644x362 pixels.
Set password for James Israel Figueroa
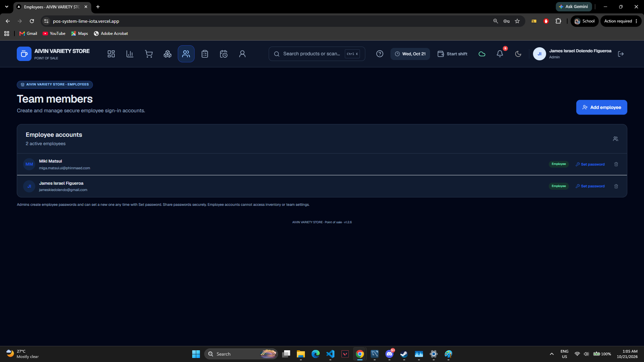(x=590, y=186)
